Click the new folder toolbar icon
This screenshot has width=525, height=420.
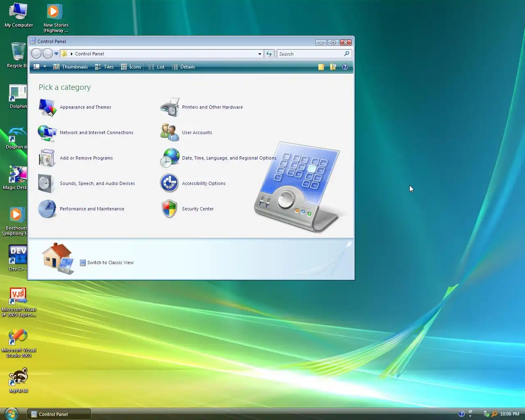(321, 67)
